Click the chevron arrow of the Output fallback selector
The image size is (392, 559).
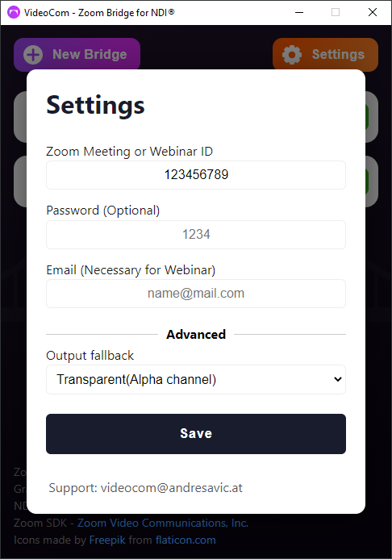[337, 379]
